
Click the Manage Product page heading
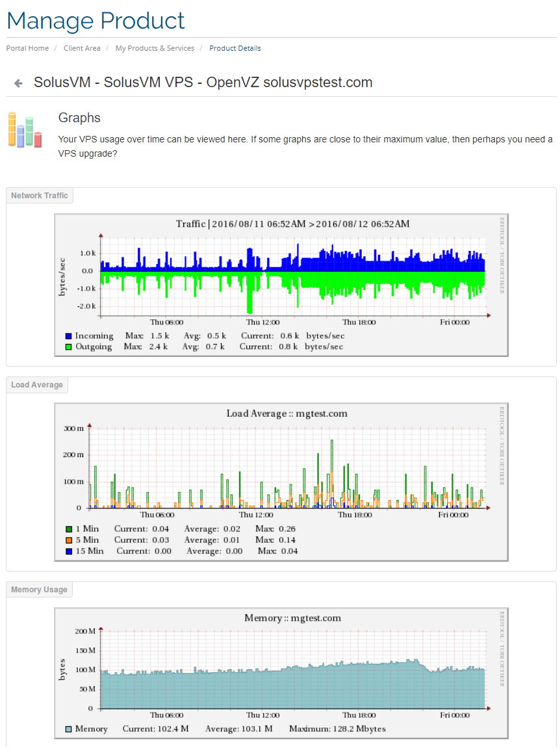95,21
